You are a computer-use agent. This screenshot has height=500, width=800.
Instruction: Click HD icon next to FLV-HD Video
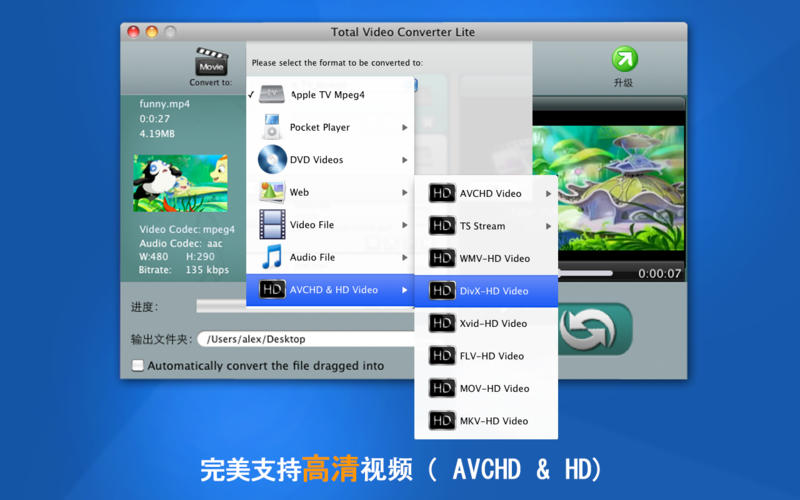[x=442, y=356]
